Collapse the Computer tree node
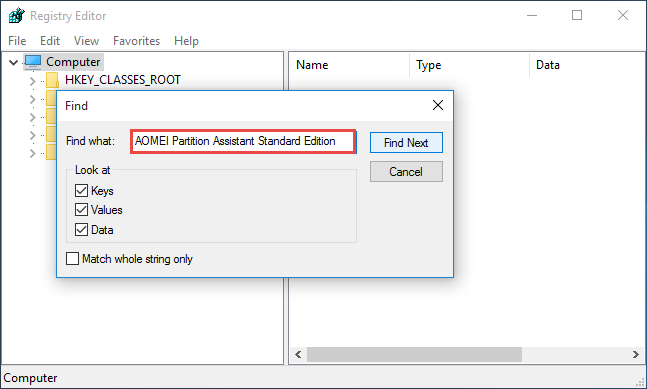This screenshot has width=647, height=389. 14,62
